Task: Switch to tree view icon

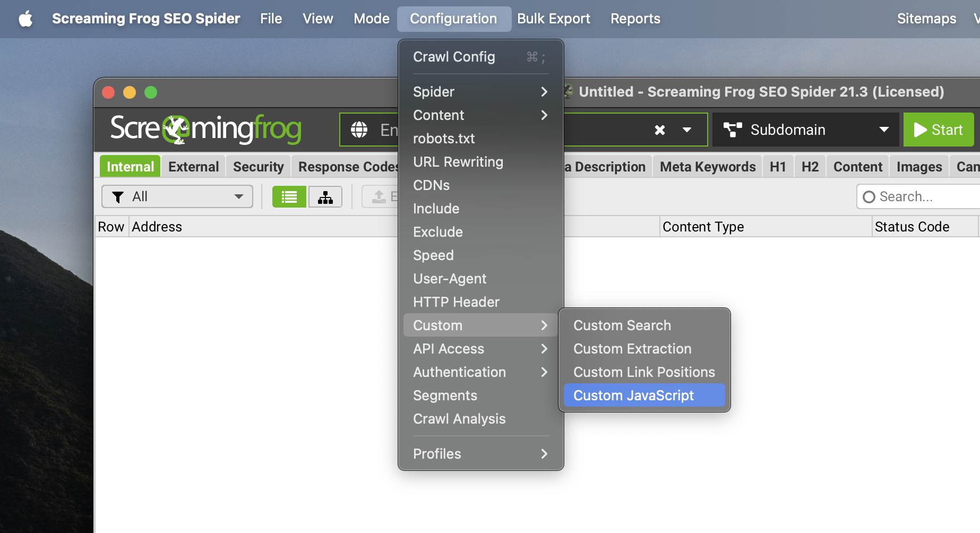Action: click(325, 197)
